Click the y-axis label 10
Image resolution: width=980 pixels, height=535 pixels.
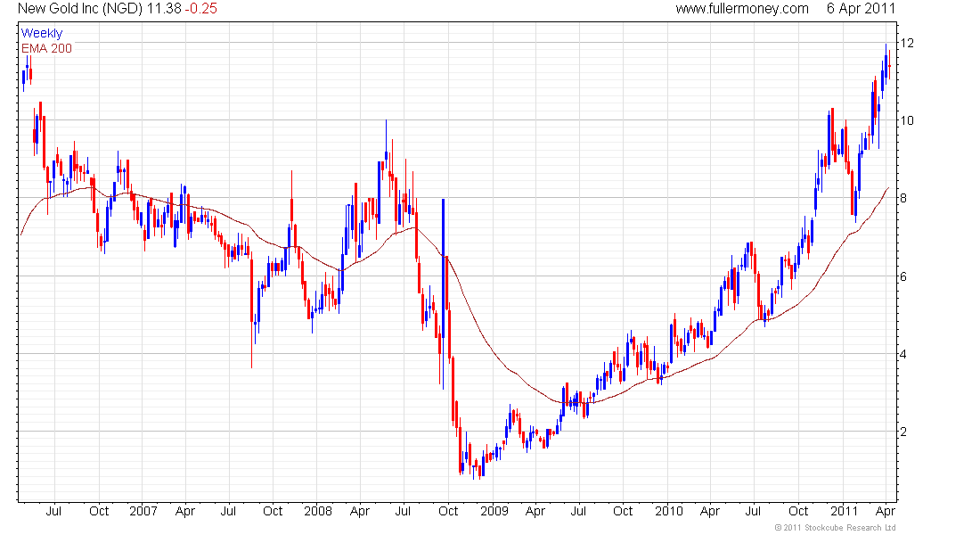906,120
